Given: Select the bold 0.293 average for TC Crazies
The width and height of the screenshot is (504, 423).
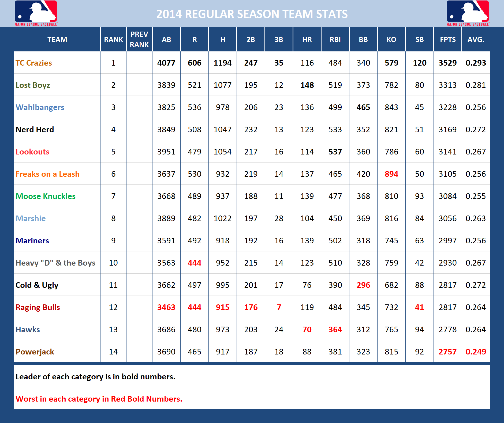Looking at the screenshot, I should click(x=476, y=63).
